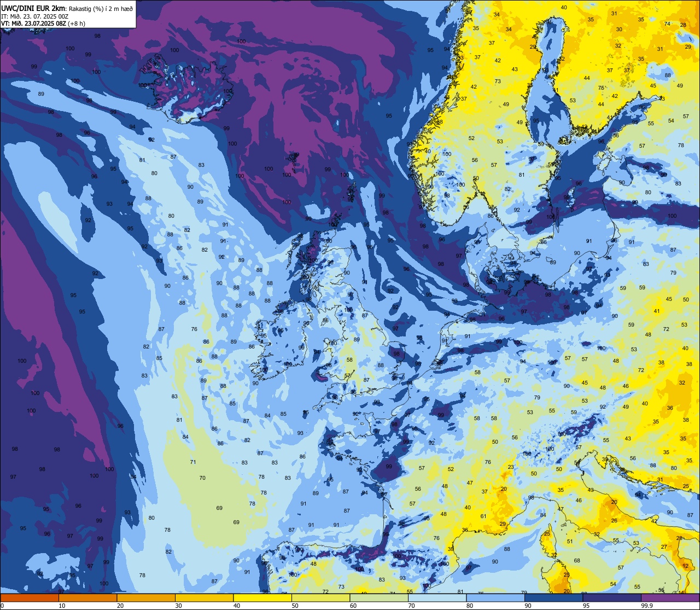Click the legend tick label "30"
This screenshot has width=700, height=610.
click(178, 606)
